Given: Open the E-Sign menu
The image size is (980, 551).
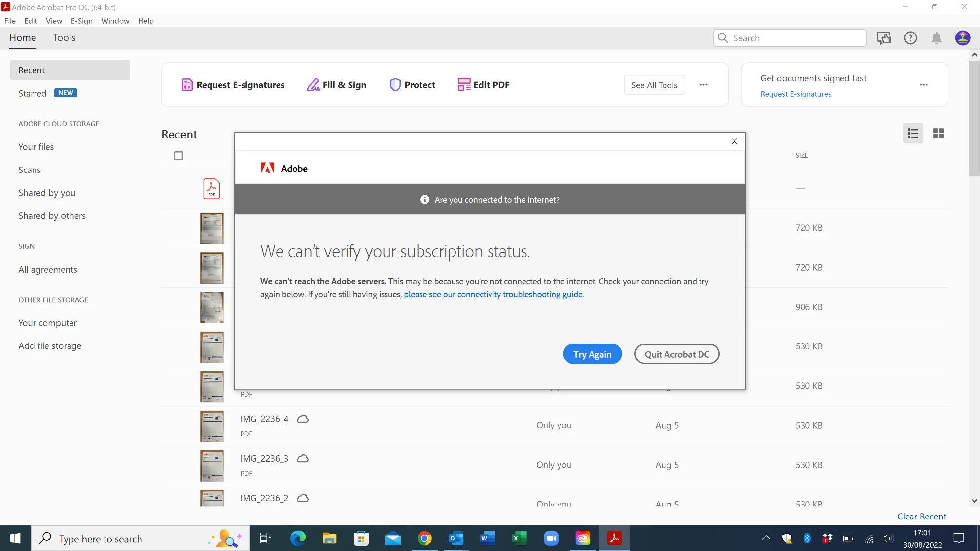Looking at the screenshot, I should (x=81, y=21).
